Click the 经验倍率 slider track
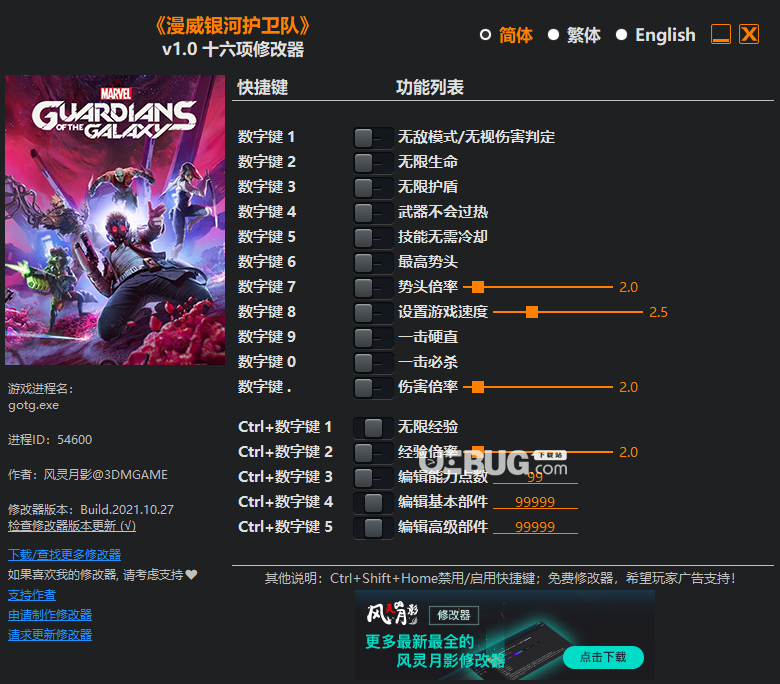The width and height of the screenshot is (780, 684). click(x=538, y=452)
